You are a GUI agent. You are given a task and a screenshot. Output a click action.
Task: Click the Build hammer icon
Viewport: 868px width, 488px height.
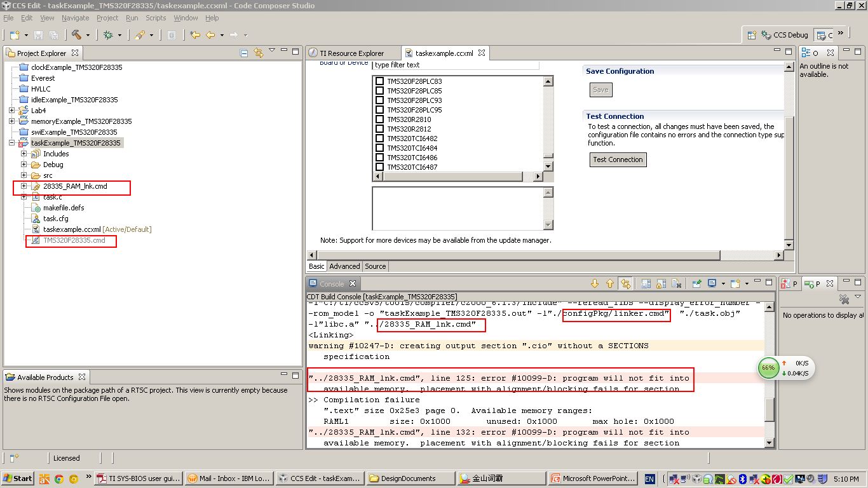point(76,35)
